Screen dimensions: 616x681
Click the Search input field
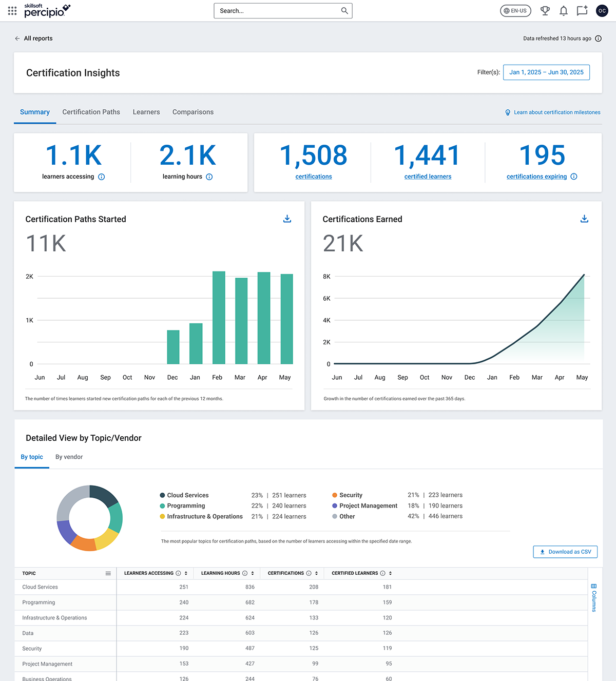(x=277, y=11)
